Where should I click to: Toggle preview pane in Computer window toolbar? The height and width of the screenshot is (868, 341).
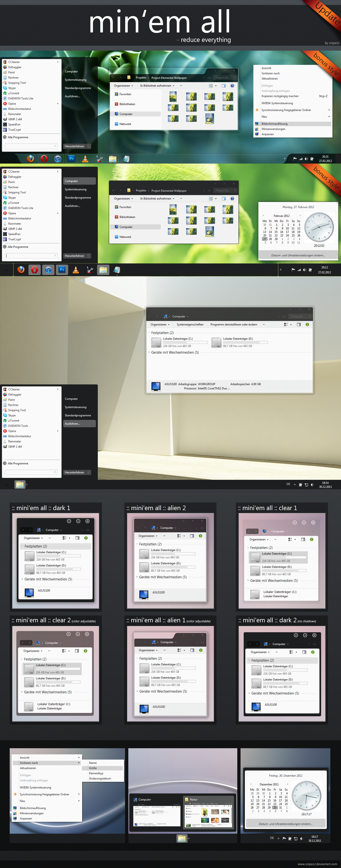(299, 325)
